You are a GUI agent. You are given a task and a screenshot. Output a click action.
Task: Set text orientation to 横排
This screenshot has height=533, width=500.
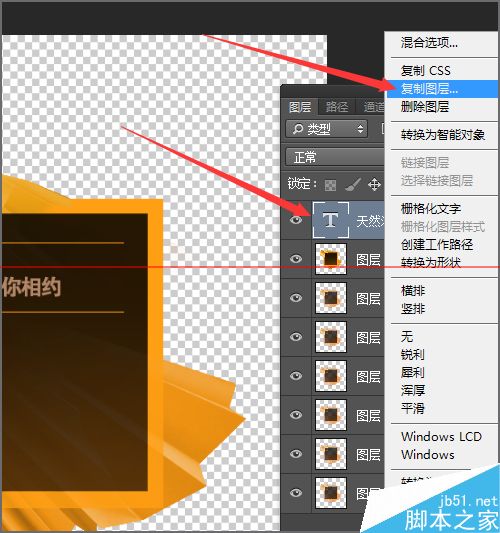413,291
